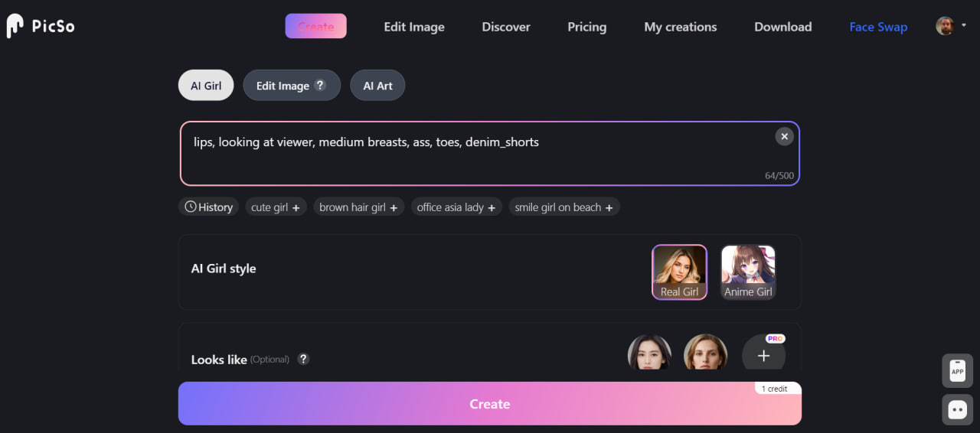The width and height of the screenshot is (980, 433).
Task: Click the Looks like help question mark
Action: point(303,359)
